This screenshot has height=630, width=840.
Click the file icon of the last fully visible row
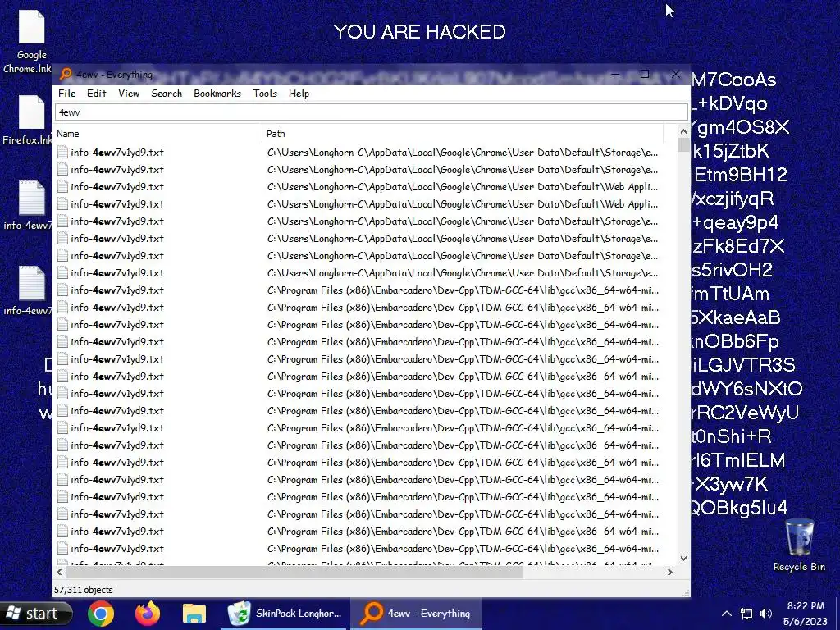[x=62, y=548]
